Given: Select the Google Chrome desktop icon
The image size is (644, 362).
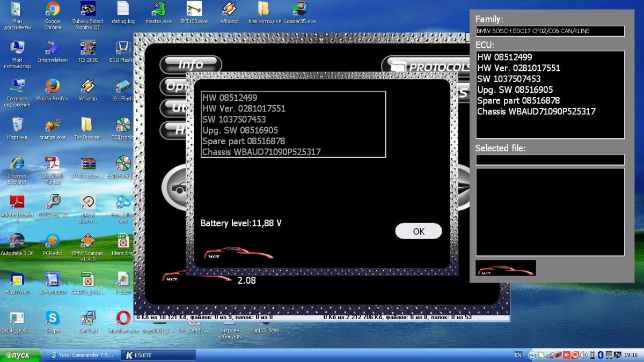Looking at the screenshot, I should coord(53,10).
